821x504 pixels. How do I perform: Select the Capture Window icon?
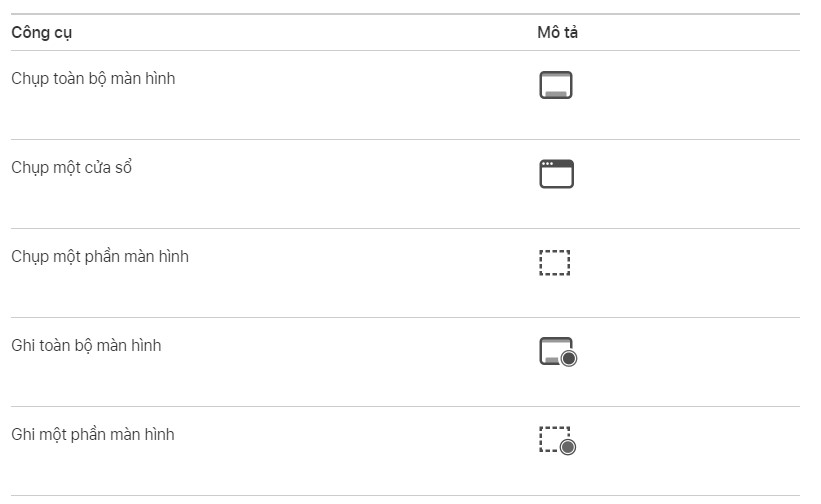[x=556, y=174]
